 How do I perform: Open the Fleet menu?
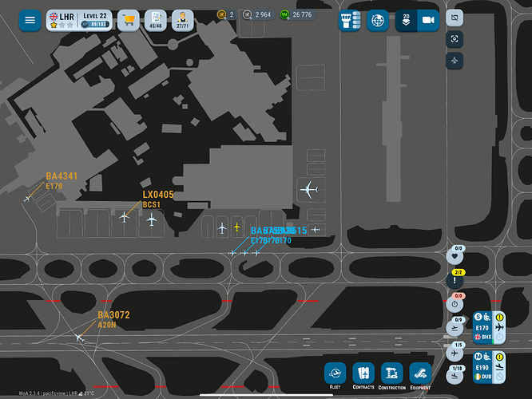[335, 376]
